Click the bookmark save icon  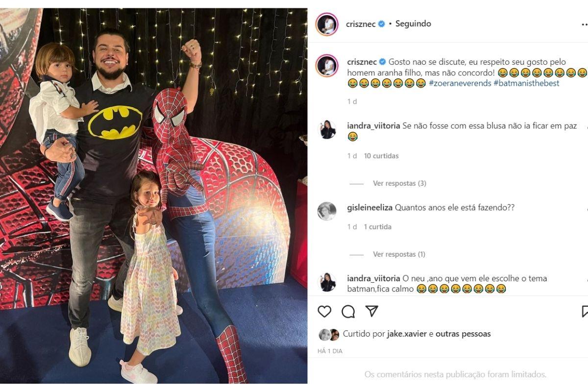pyautogui.click(x=585, y=312)
